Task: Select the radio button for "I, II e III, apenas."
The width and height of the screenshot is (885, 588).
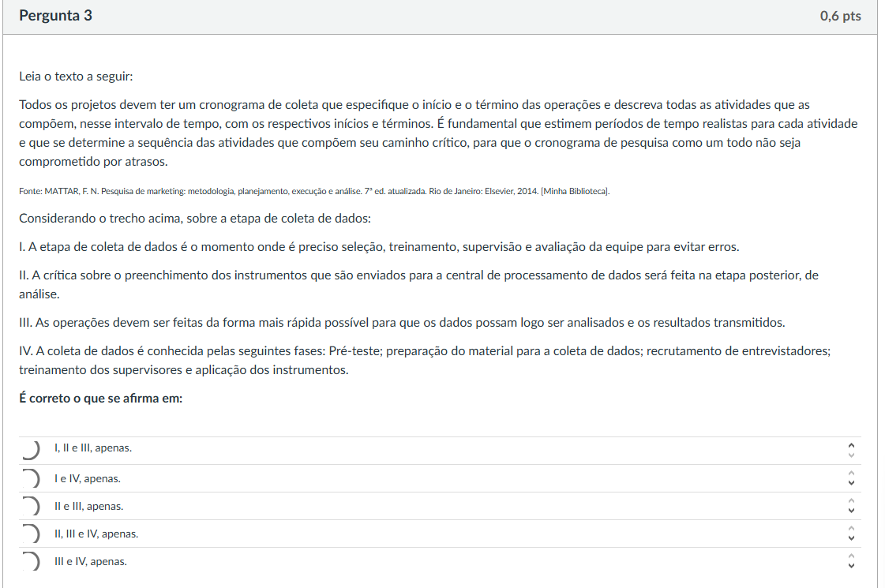Action: tap(29, 449)
